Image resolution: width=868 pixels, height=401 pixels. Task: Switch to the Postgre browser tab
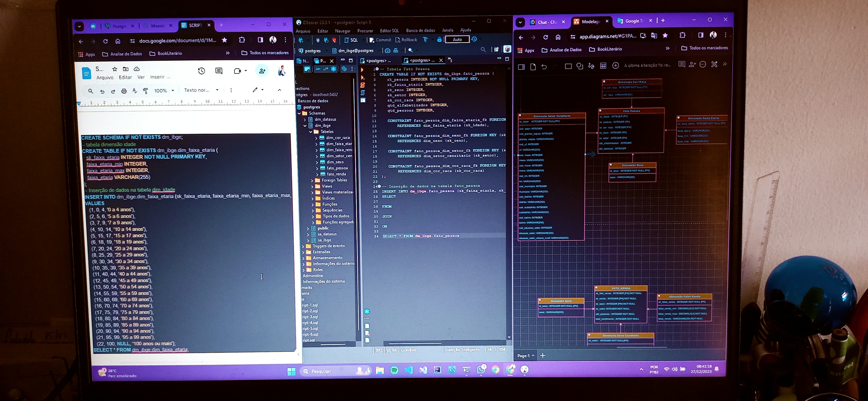119,26
